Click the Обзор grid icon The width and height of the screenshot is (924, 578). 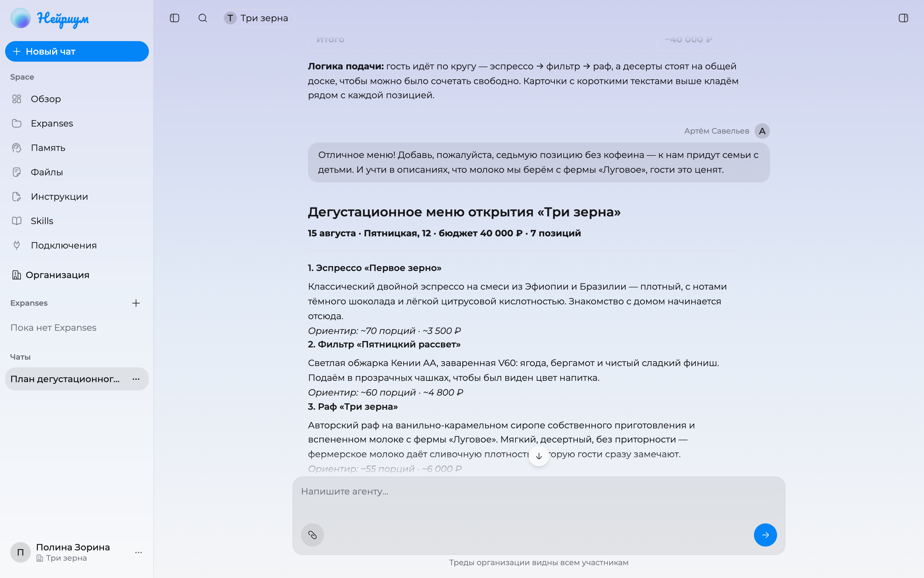pos(16,99)
